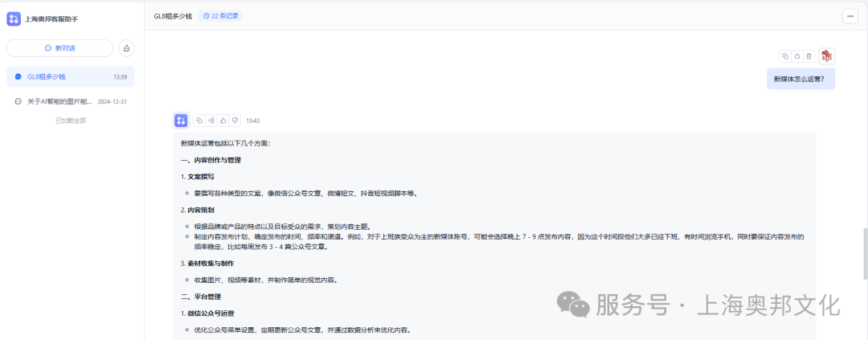868x340 pixels.
Task: Click the user avatar image
Action: pos(827,55)
